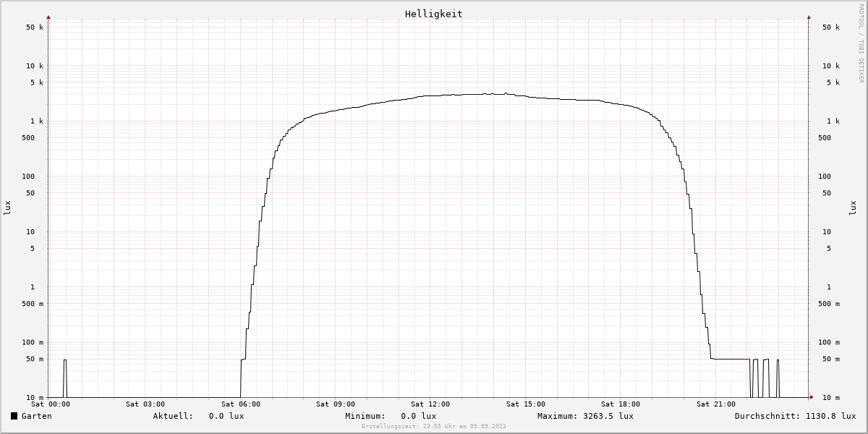The height and width of the screenshot is (434, 868).
Task: Click the chart title Helligkeit
Action: [x=433, y=14]
